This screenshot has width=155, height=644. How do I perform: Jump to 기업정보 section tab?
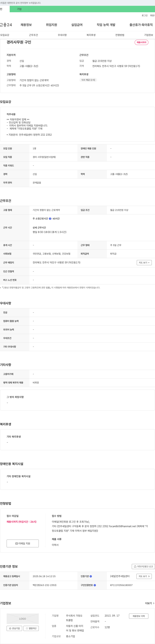(x=149, y=35)
